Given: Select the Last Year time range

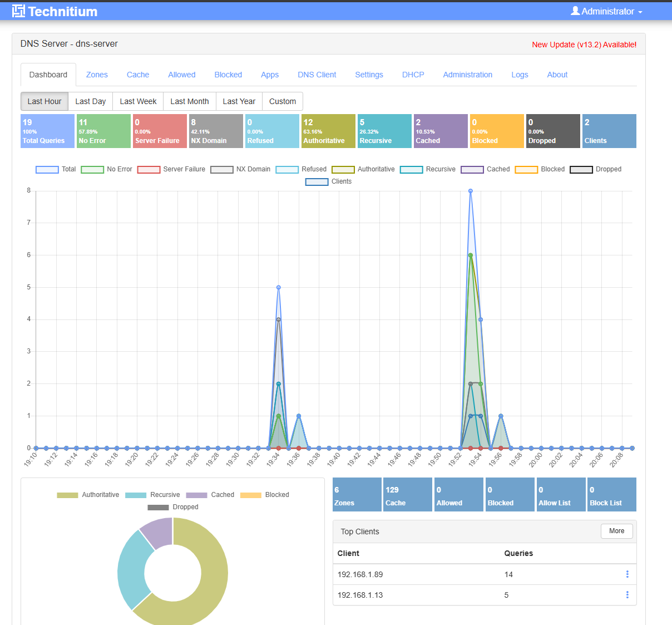Looking at the screenshot, I should 239,101.
